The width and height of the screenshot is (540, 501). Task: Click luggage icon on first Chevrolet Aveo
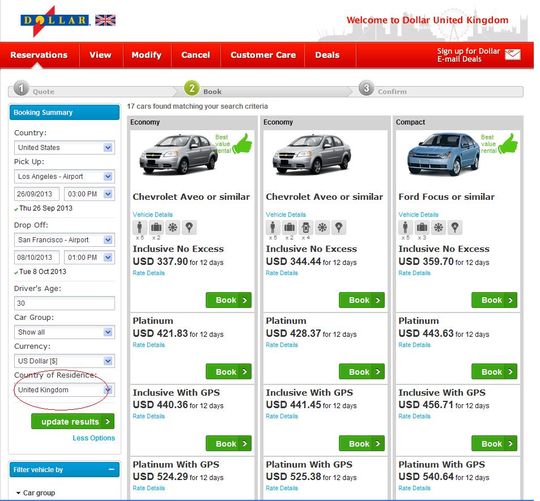pos(156,228)
